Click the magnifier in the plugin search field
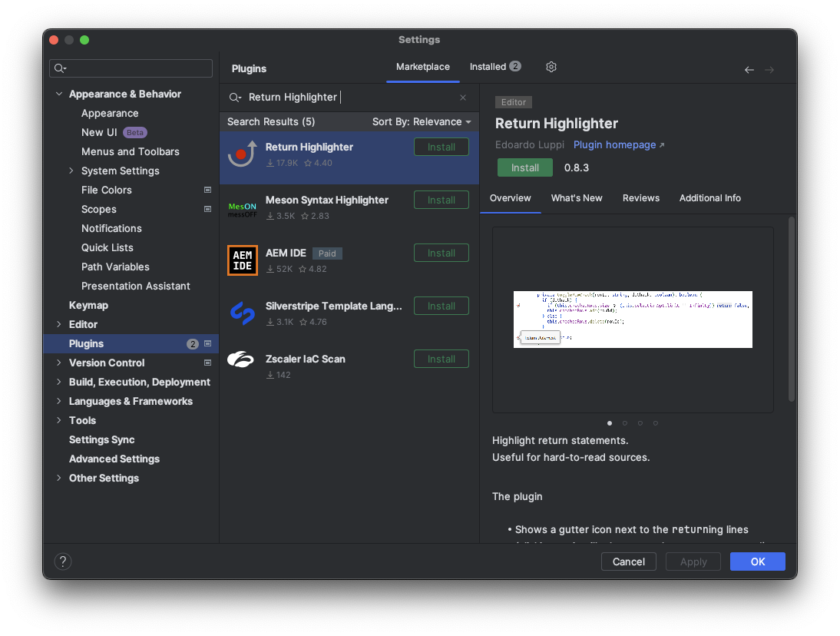 point(235,98)
